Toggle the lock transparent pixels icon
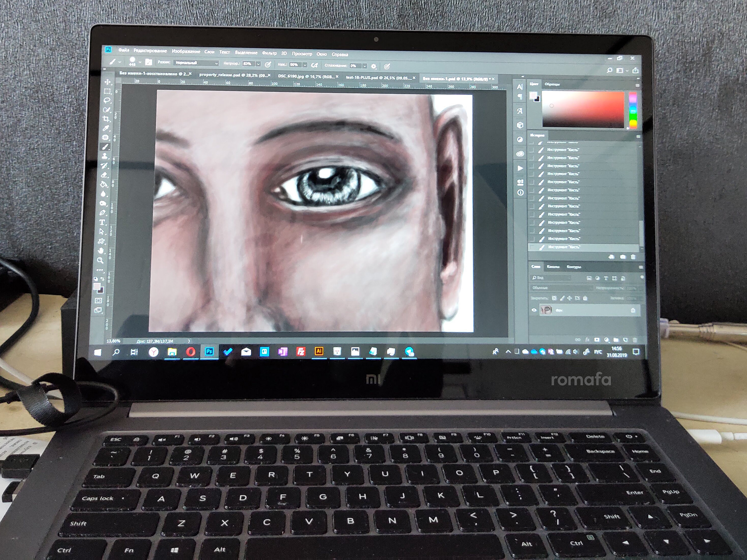This screenshot has width=747, height=560. (554, 298)
